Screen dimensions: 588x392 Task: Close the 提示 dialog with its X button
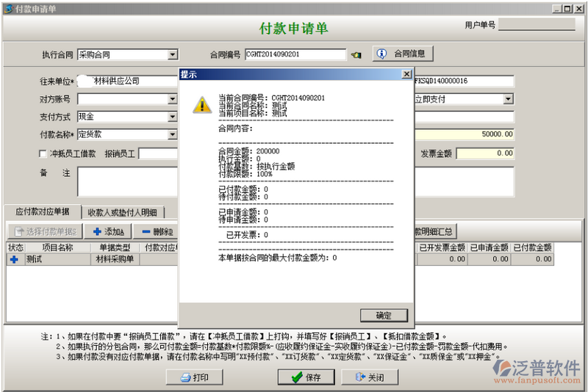(x=406, y=74)
